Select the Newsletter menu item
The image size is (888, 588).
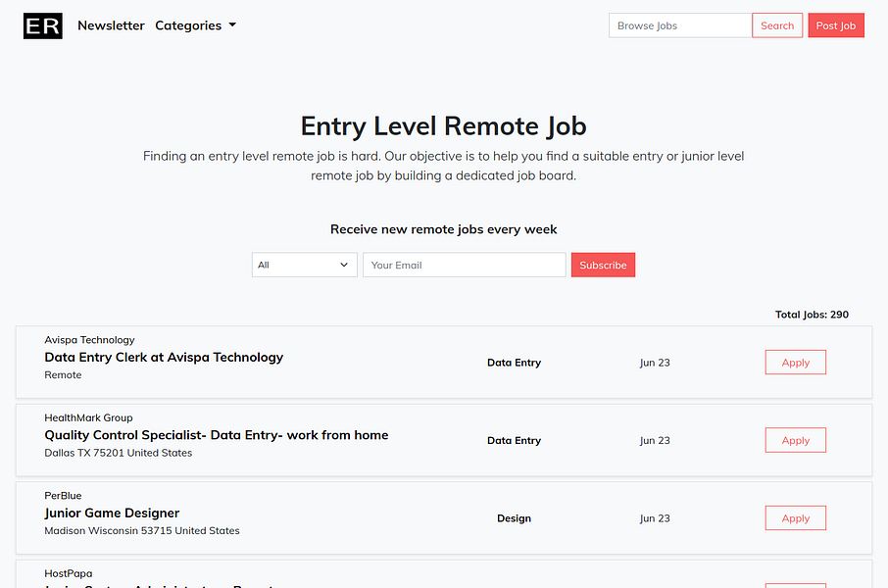[x=111, y=25]
